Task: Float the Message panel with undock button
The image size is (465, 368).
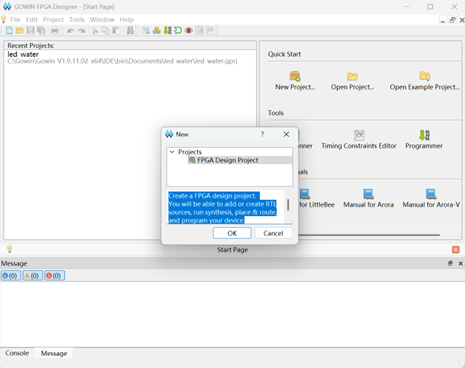Action: tap(450, 263)
